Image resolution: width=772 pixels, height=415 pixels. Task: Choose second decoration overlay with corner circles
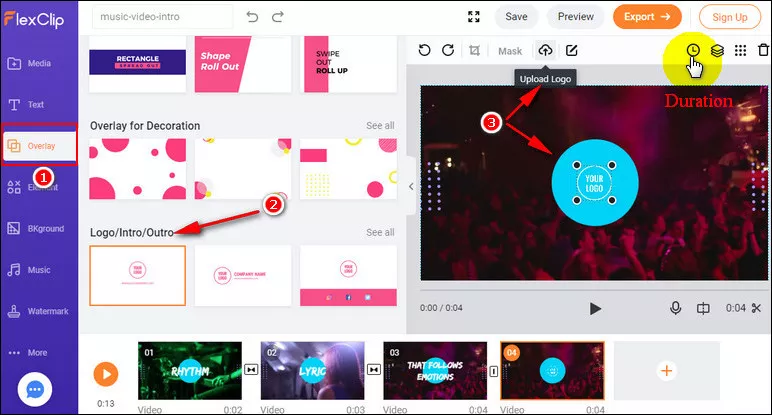(243, 169)
